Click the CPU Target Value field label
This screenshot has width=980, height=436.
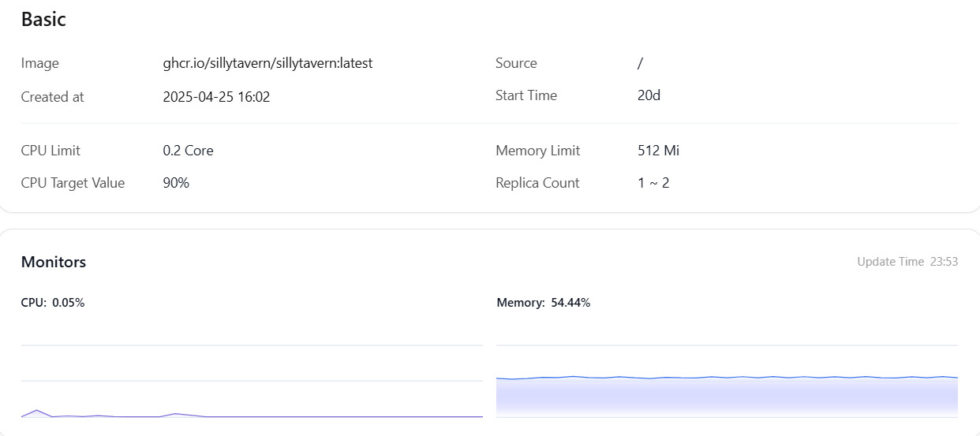[73, 183]
